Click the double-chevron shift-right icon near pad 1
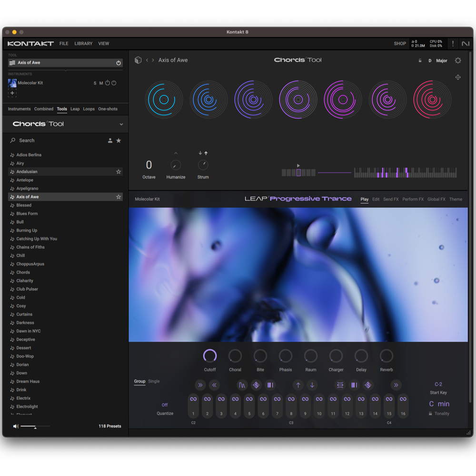This screenshot has height=476, width=476. coord(200,385)
